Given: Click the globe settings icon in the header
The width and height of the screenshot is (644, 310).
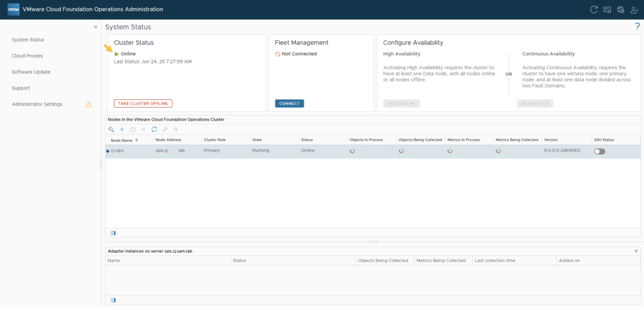Looking at the screenshot, I should coord(621,9).
